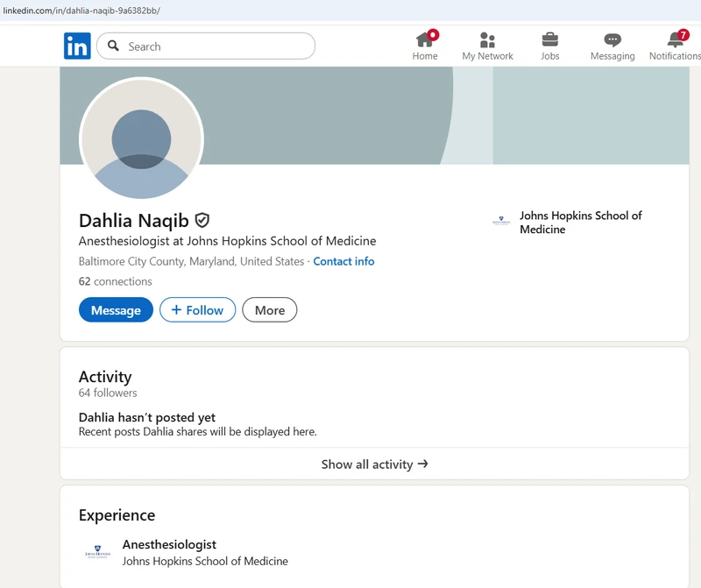Image resolution: width=701 pixels, height=588 pixels.
Task: Go to My Network icon
Action: (487, 39)
